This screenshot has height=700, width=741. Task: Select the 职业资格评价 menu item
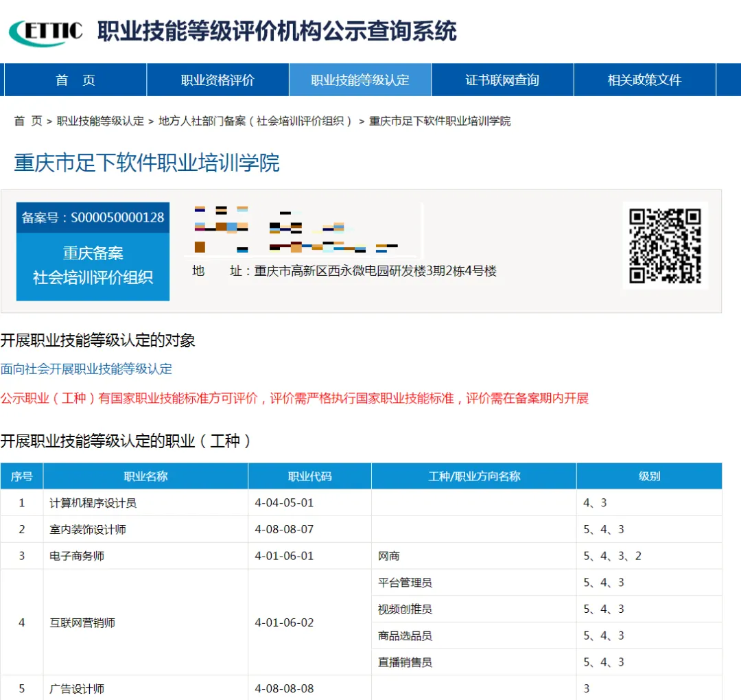217,80
